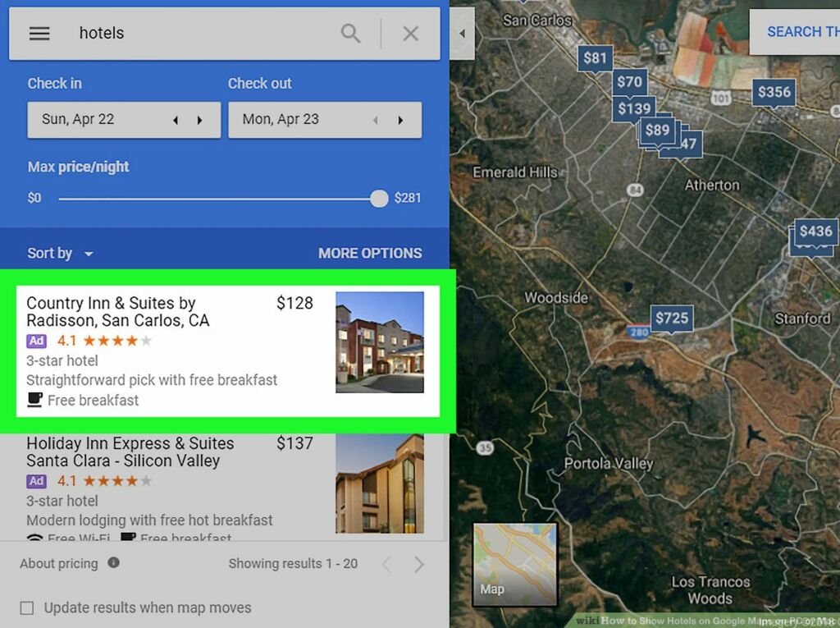Viewport: 840px width, 628px height.
Task: Open the Sort by dropdown
Action: [60, 253]
